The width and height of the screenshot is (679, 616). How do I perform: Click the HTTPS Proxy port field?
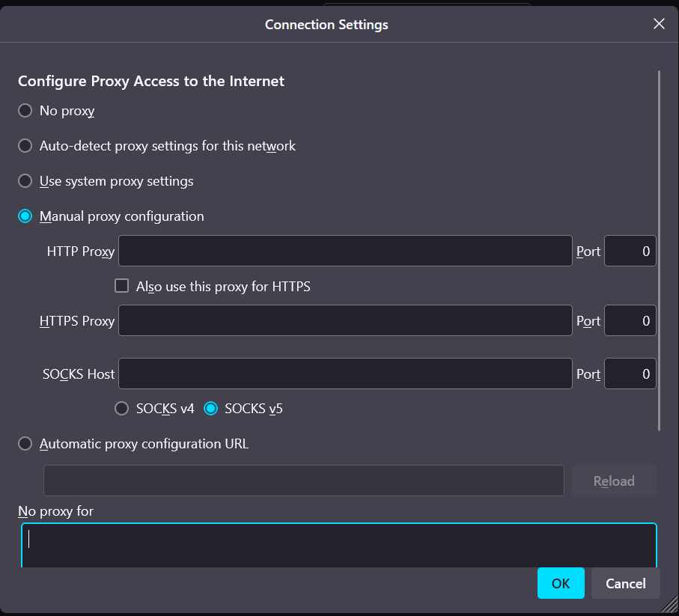(x=630, y=320)
